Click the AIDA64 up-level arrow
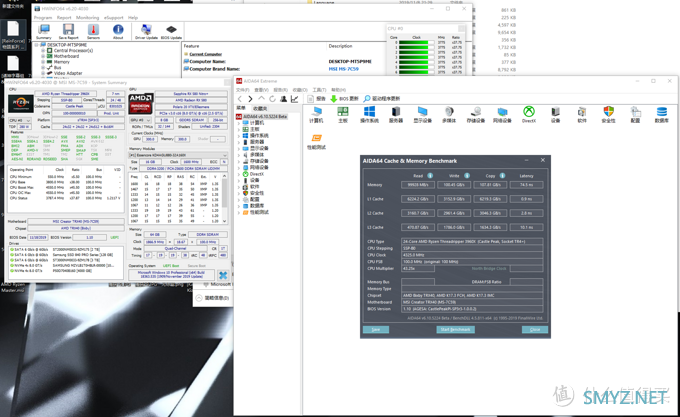 point(261,99)
